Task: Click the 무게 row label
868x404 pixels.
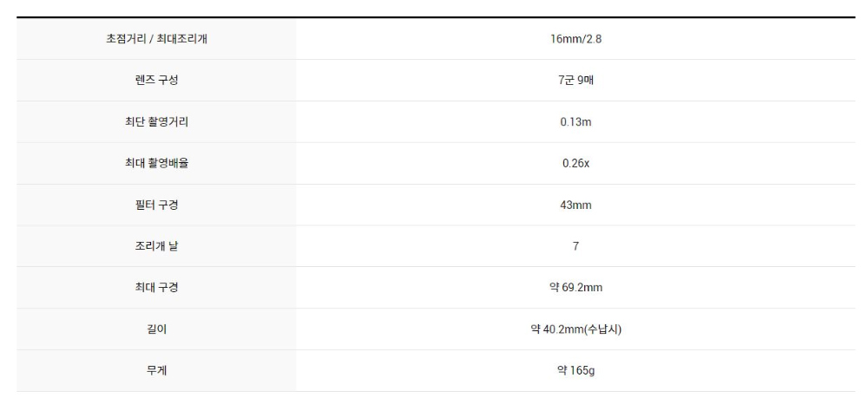Action: 156,371
